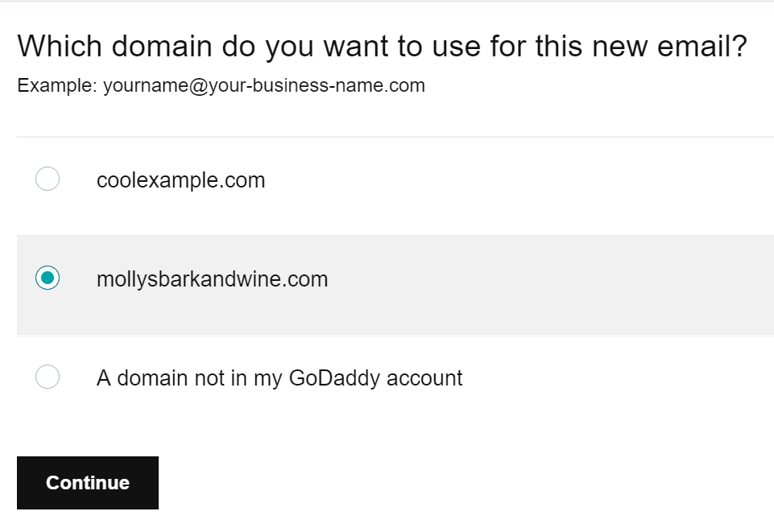Click the mollysbarkandwine.com radio button
This screenshot has width=774, height=532.
[48, 278]
